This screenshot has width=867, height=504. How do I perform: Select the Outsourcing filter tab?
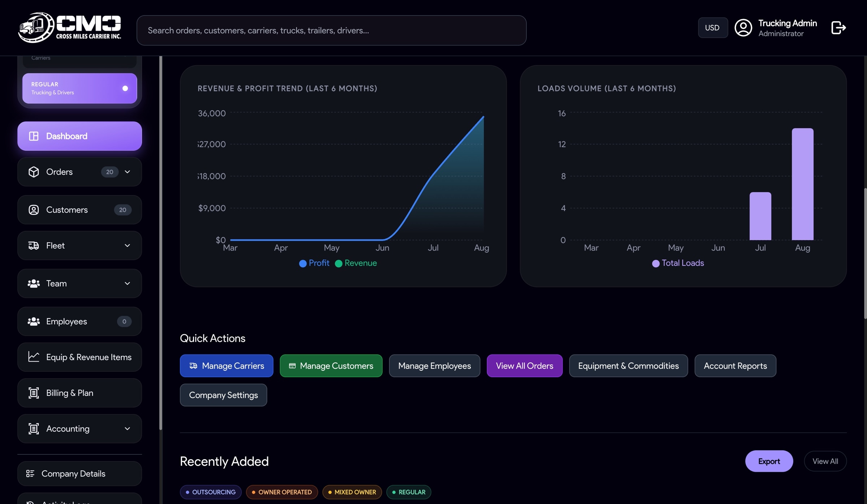[x=211, y=492]
